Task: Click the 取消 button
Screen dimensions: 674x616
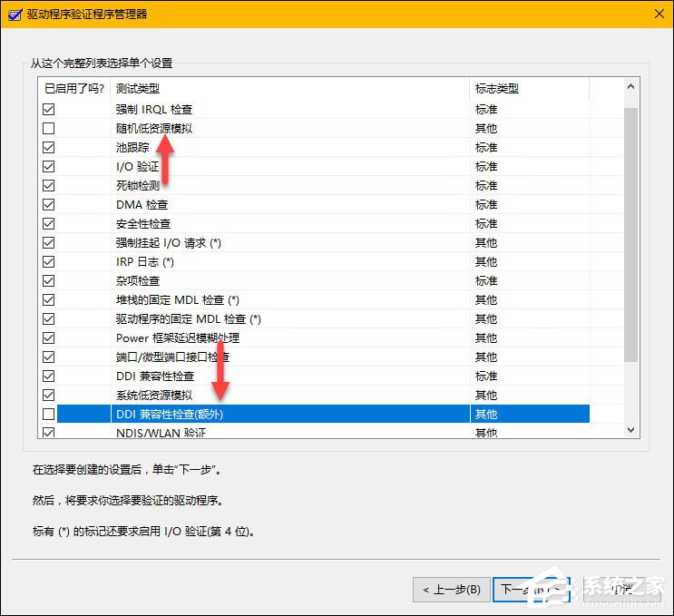Action: click(621, 590)
